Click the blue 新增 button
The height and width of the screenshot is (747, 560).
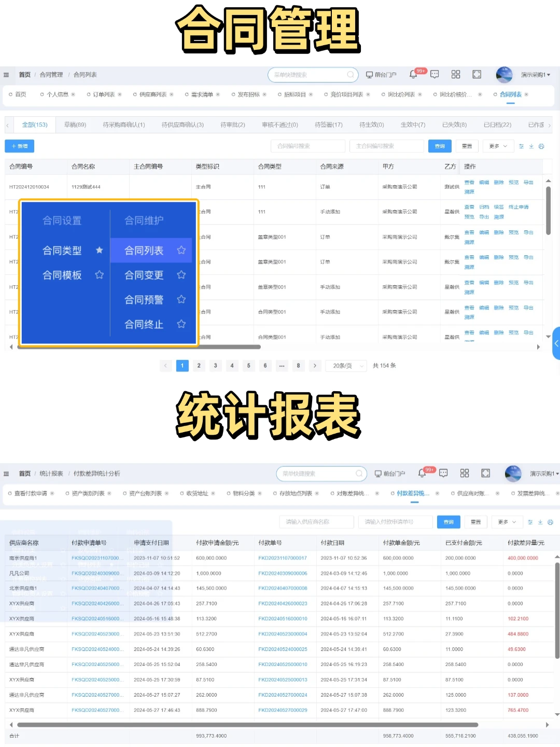click(19, 146)
